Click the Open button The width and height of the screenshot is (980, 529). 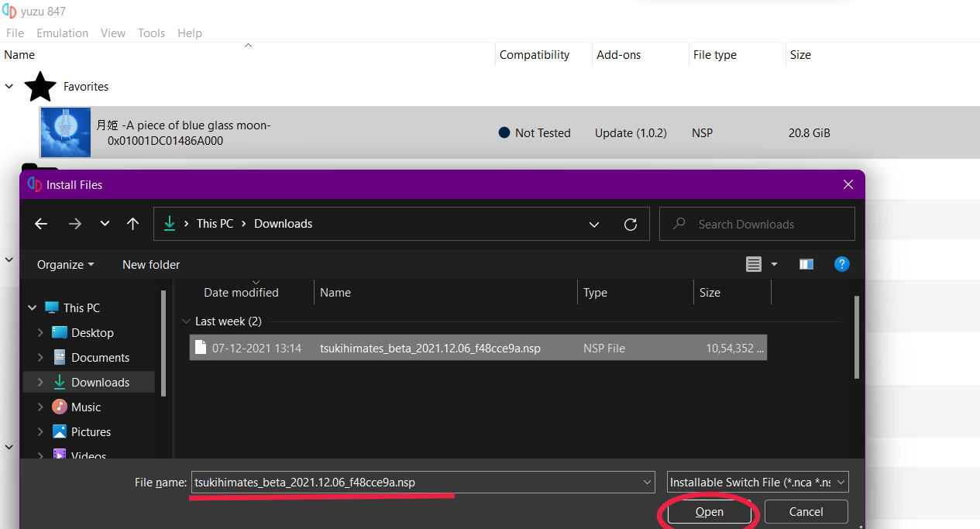[x=709, y=512]
